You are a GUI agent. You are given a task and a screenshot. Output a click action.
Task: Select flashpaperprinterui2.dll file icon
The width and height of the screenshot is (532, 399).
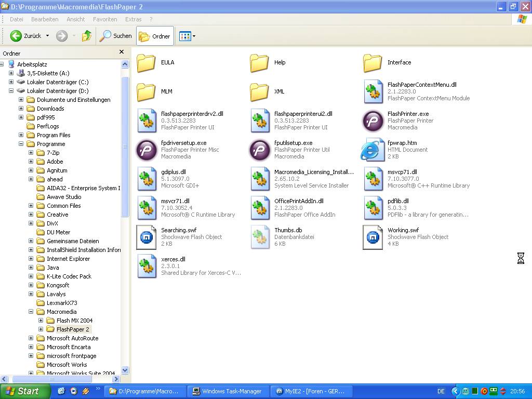click(x=260, y=121)
